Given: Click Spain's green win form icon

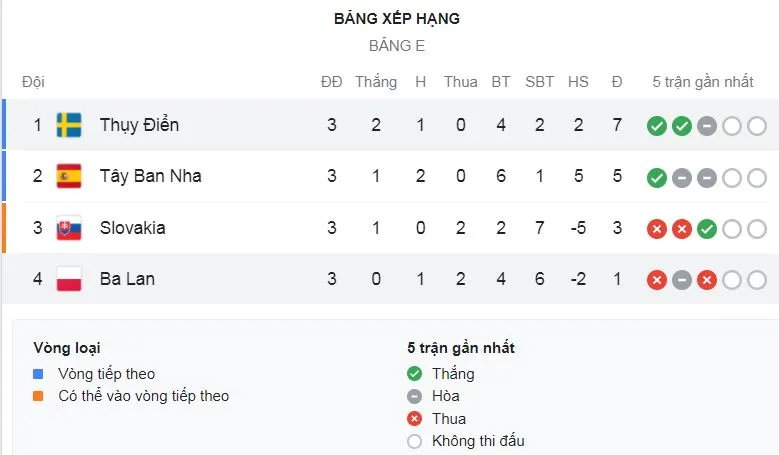Looking at the screenshot, I should click(657, 177).
